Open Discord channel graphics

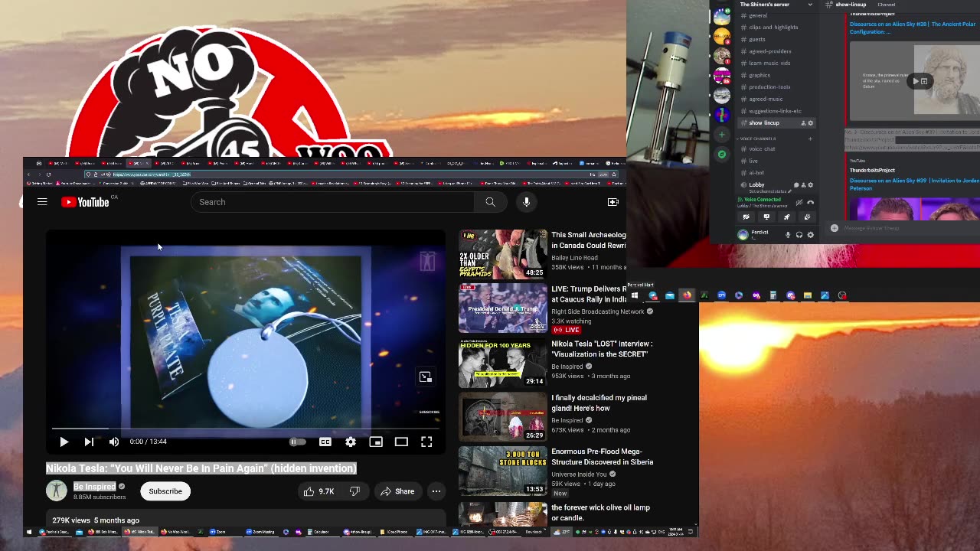click(x=759, y=75)
